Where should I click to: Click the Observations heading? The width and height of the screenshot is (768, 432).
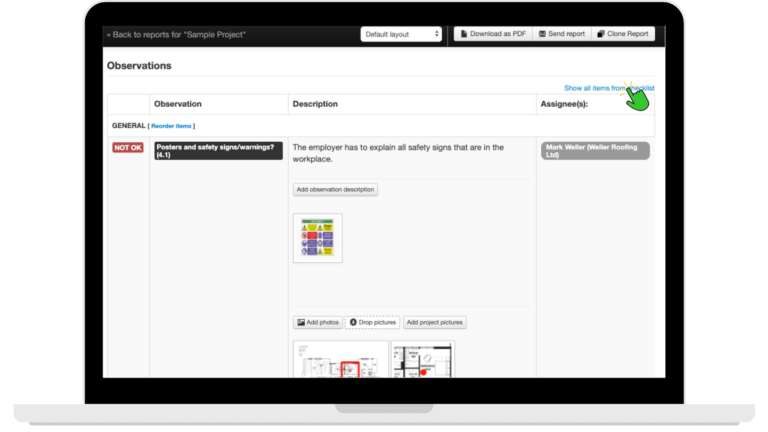pyautogui.click(x=139, y=66)
